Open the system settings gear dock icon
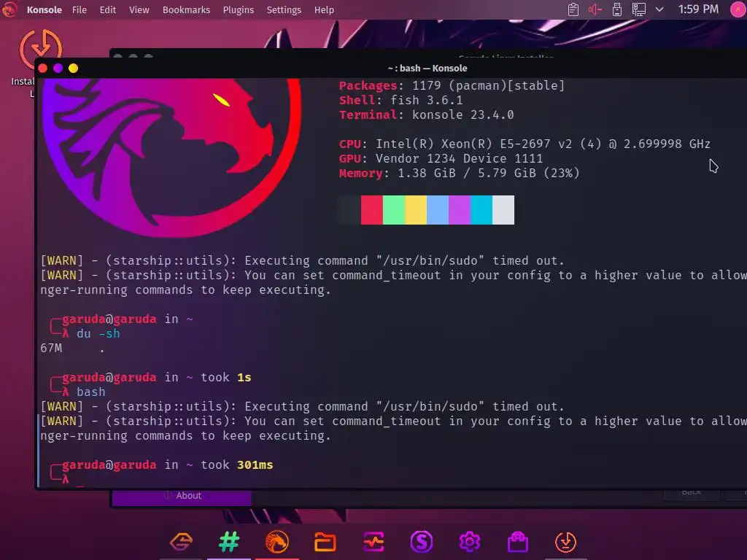Viewport: 747px width, 560px height. 469,542
